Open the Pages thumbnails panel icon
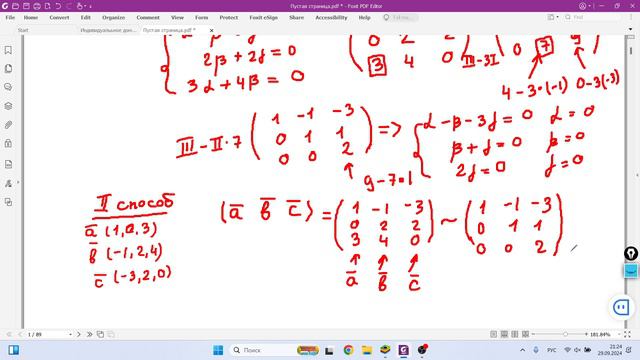This screenshot has width=640, height=360. [8, 69]
